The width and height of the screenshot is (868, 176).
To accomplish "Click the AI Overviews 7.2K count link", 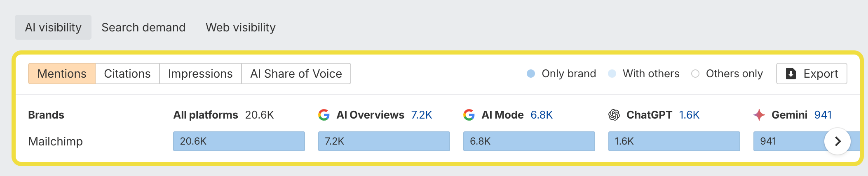I will [422, 115].
